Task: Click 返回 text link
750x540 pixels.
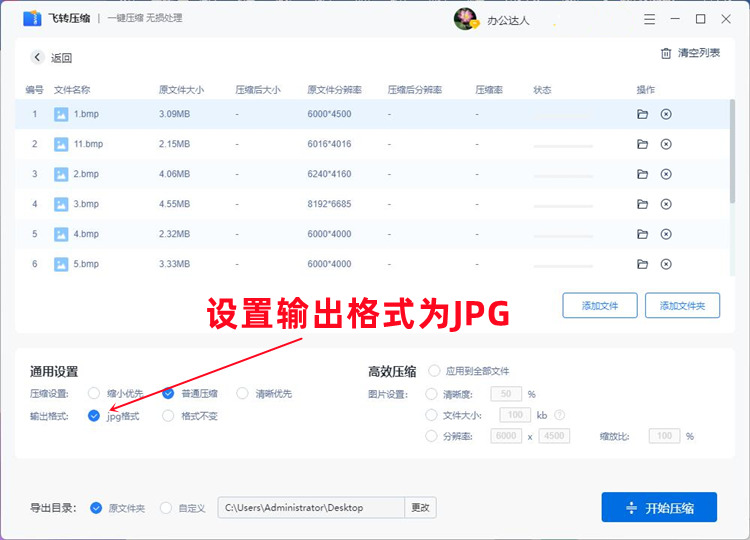Action: [62, 58]
